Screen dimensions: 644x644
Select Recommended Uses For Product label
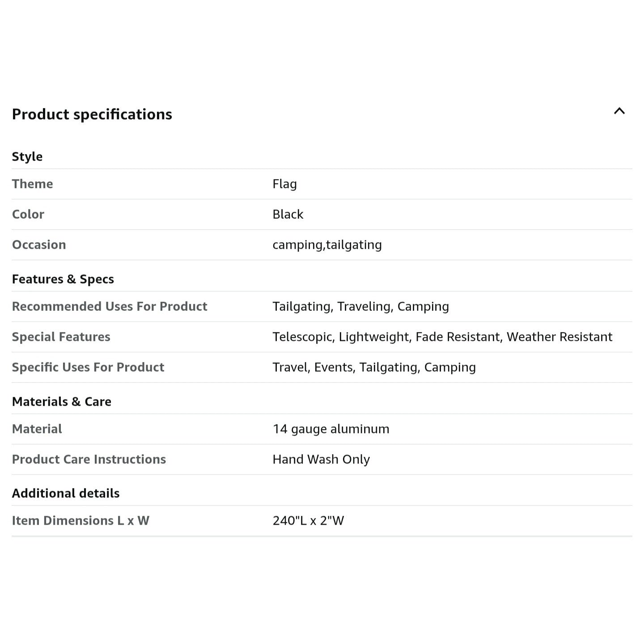110,306
